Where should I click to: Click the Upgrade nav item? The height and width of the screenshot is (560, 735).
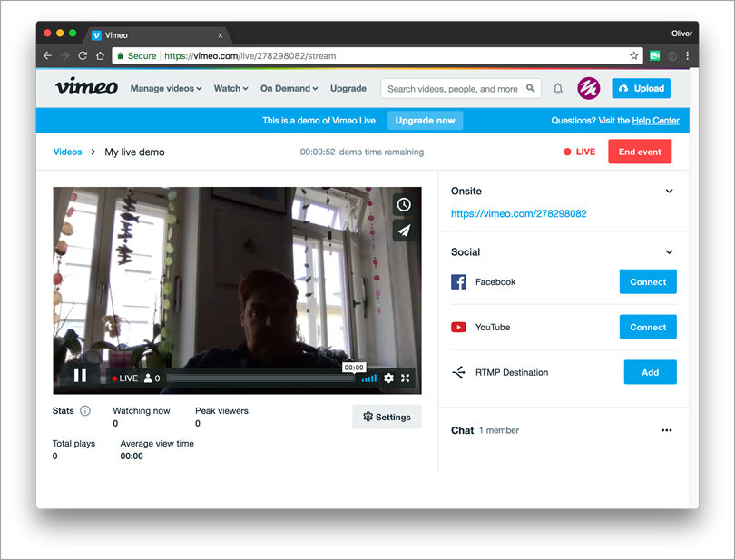[348, 88]
